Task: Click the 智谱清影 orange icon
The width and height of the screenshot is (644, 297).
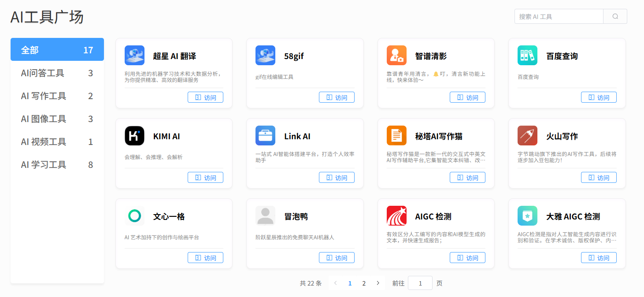Action: [396, 55]
